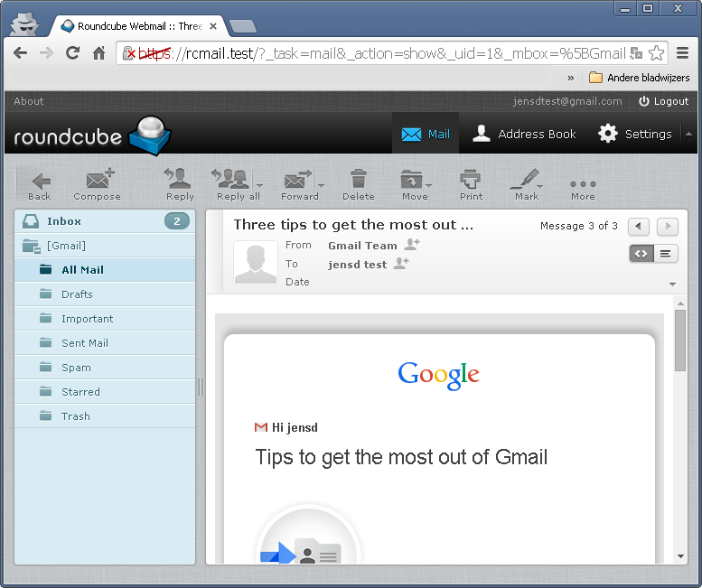Collapse the top navigation bar arrow

point(688,134)
